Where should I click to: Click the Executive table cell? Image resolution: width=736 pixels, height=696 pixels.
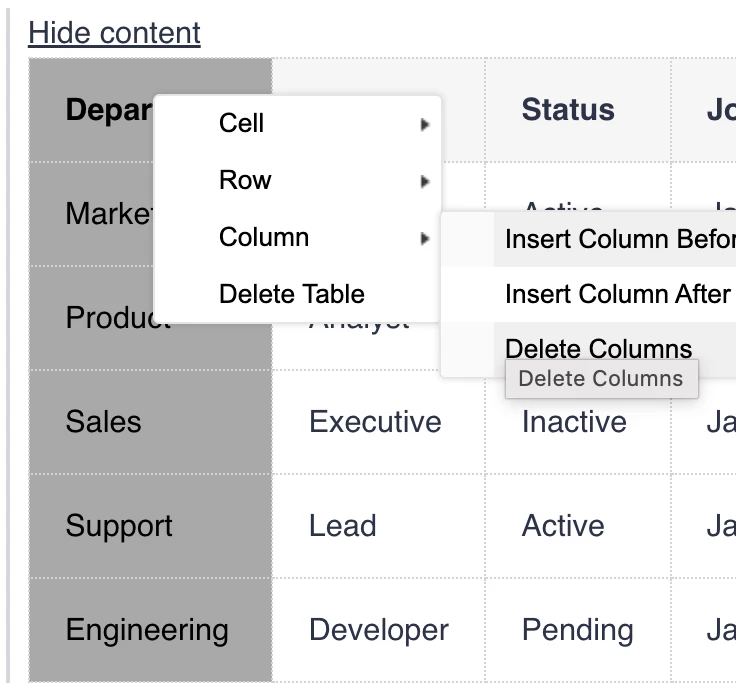tap(375, 421)
